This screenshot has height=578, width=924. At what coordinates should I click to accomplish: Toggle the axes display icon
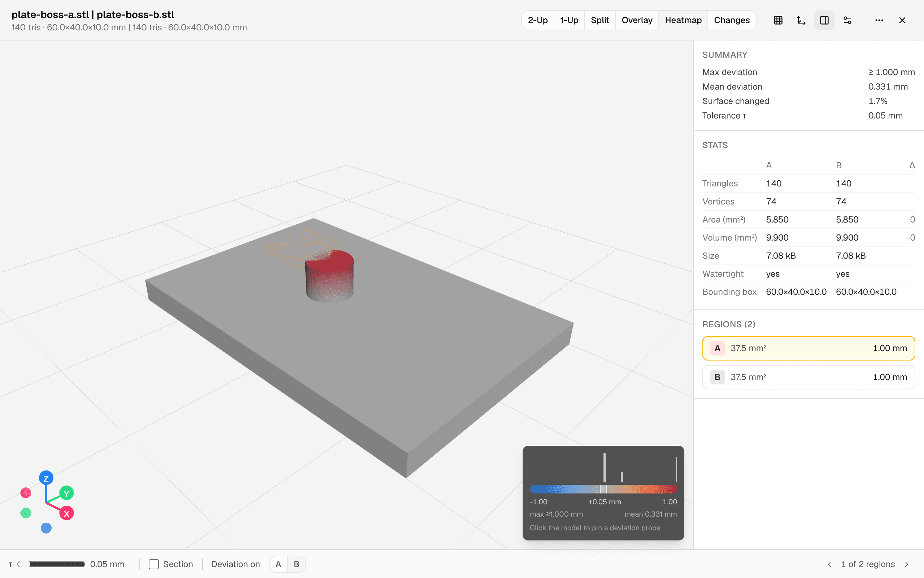[x=801, y=20]
